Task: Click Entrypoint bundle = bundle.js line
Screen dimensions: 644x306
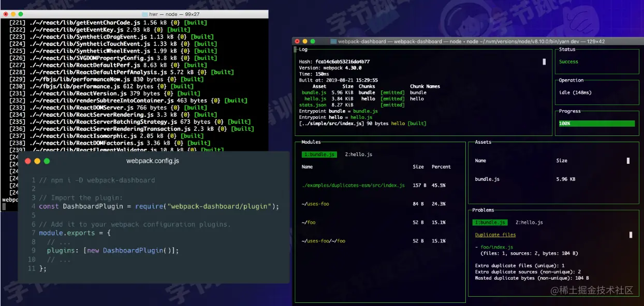Action: [339, 111]
